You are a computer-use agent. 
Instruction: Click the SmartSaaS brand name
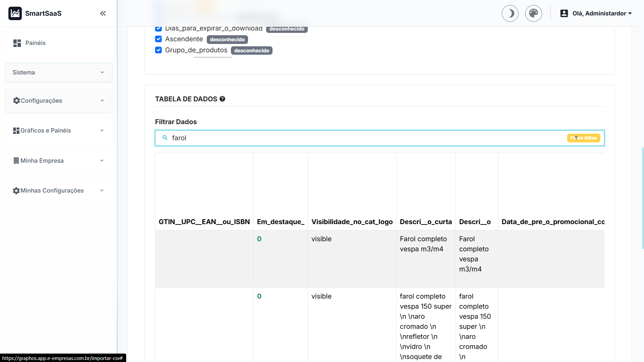pos(43,13)
